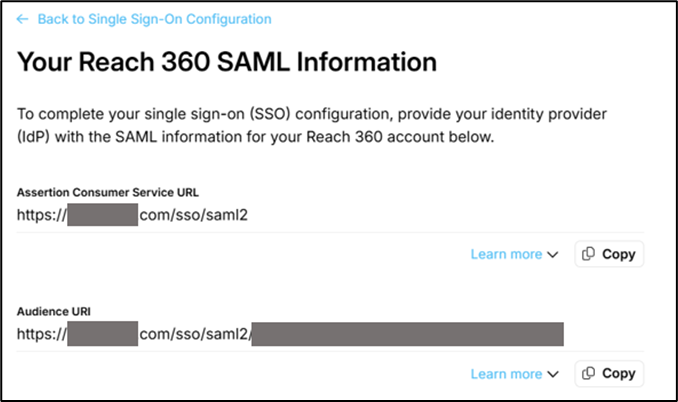Click the Your Reach 360 SAML Information heading

[227, 62]
